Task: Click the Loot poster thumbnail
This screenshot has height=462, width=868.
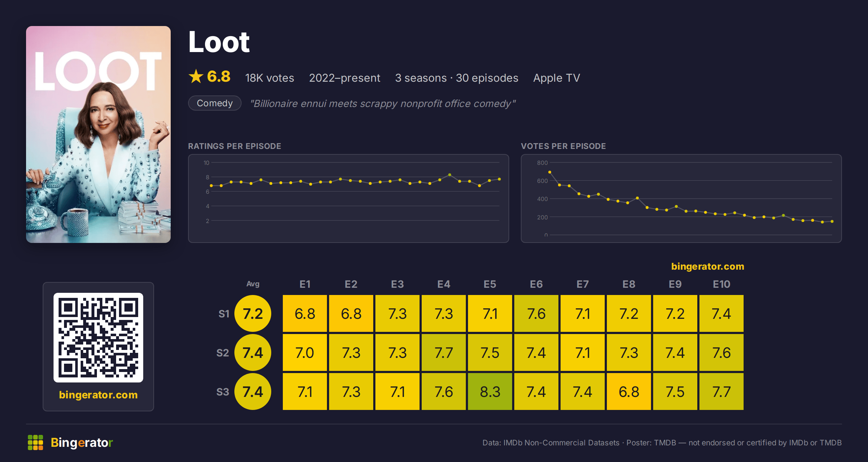Action: tap(98, 134)
